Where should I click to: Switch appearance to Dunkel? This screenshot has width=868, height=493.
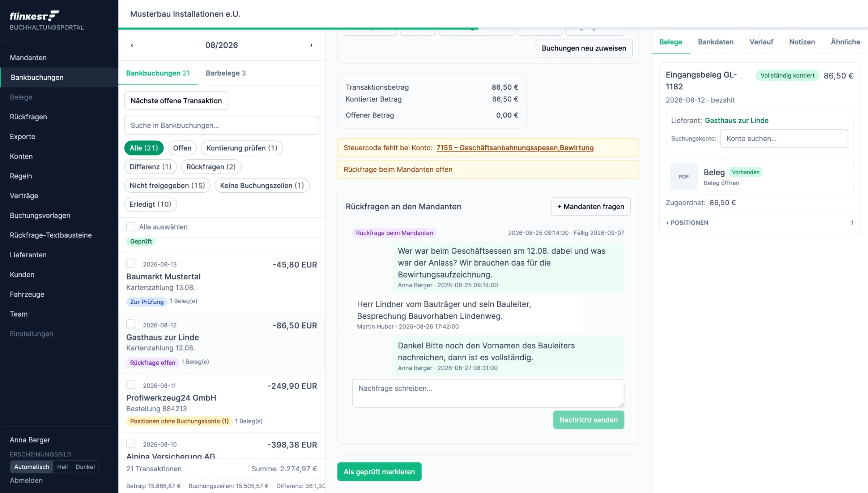85,467
